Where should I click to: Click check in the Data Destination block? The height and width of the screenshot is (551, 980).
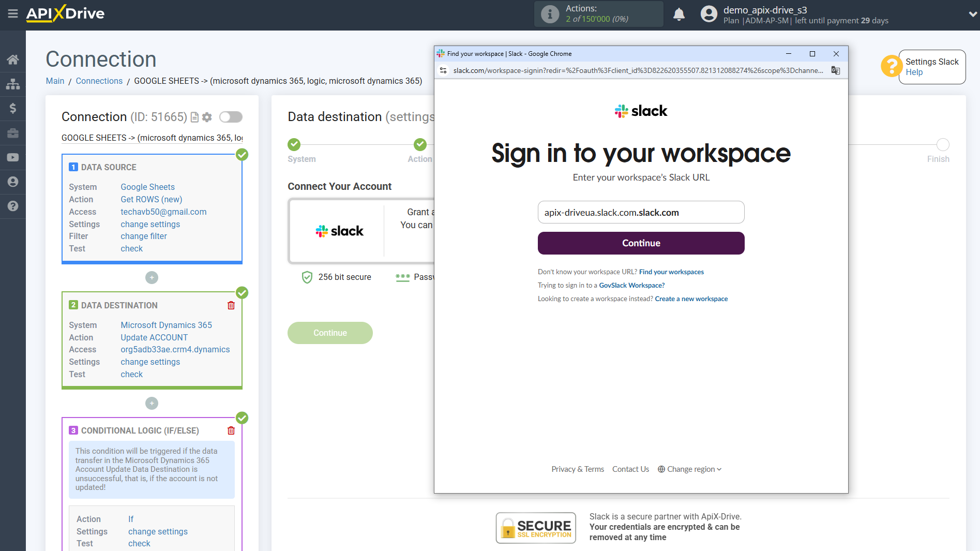click(131, 374)
